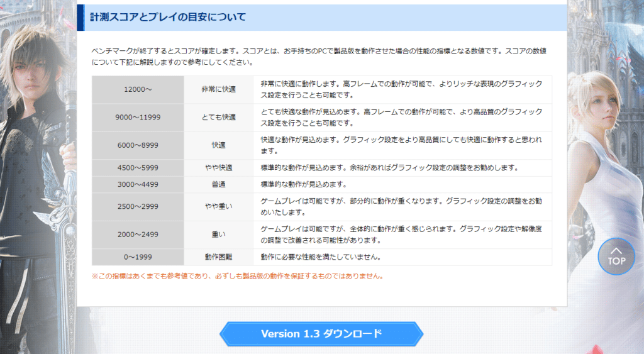Viewport: 644px width, 354px height.
Task: Click the Version 1.3 ダウンロード button
Action: click(x=321, y=334)
